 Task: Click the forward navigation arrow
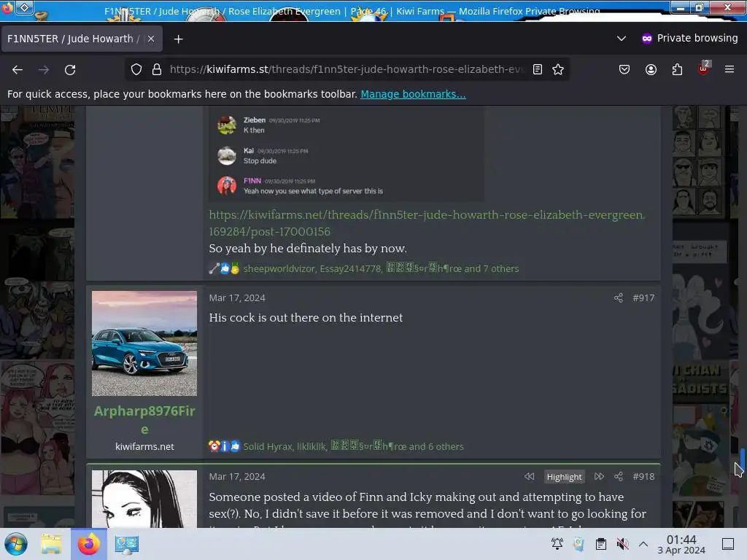click(44, 69)
